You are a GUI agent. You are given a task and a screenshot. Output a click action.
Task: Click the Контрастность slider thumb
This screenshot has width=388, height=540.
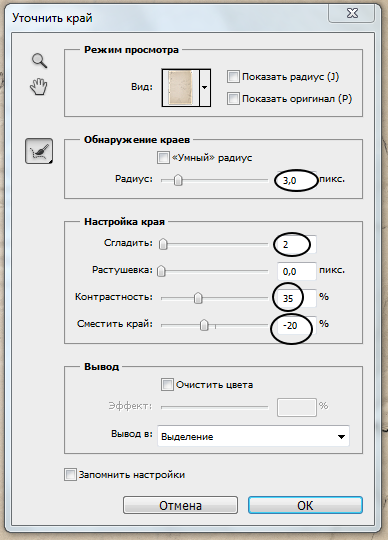(198, 298)
